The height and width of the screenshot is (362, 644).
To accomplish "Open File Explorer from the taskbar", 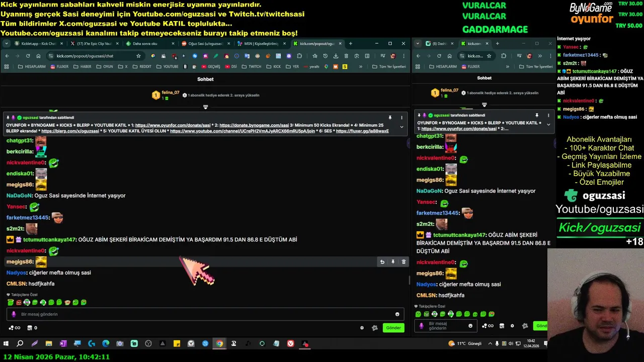I will tap(49, 344).
